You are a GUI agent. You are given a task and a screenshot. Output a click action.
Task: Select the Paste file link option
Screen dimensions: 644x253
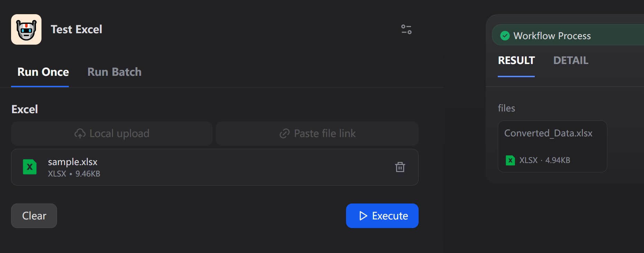point(317,134)
